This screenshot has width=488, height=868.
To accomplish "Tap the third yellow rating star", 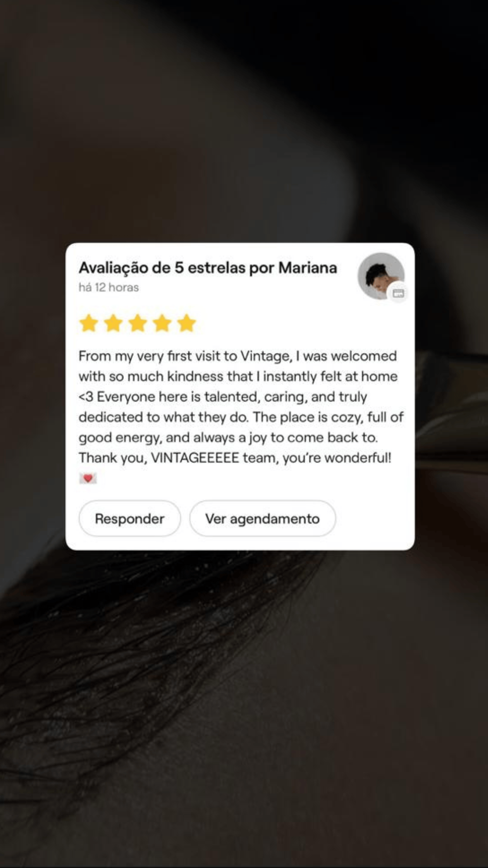I will [138, 323].
